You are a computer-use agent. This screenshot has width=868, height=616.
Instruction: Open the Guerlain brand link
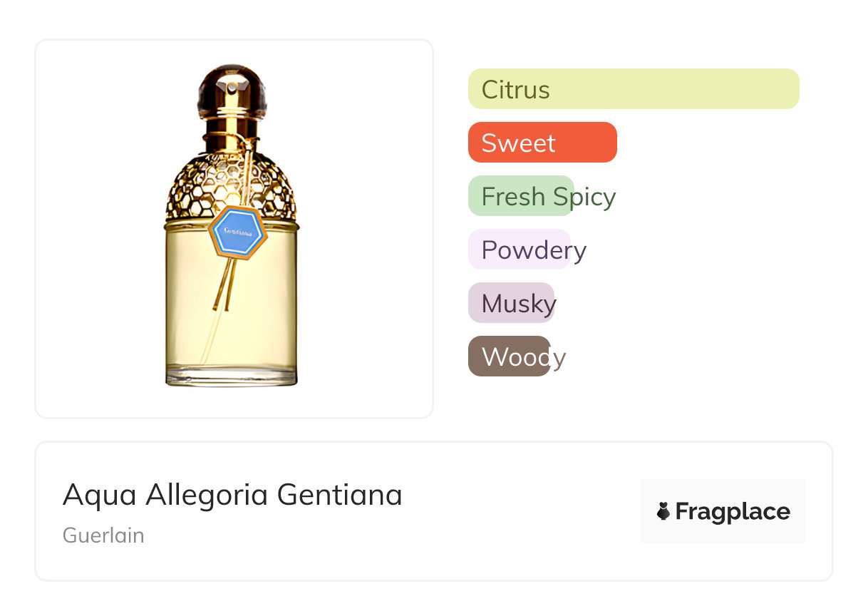103,535
